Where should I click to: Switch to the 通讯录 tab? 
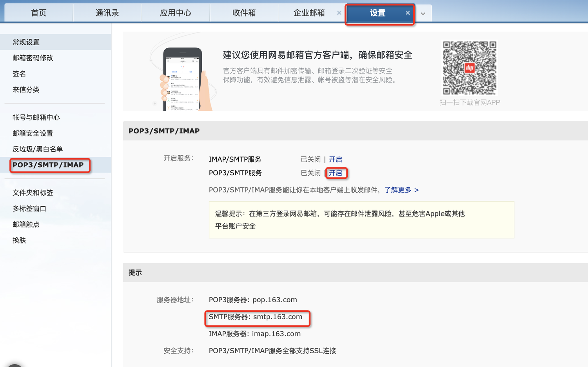point(107,13)
